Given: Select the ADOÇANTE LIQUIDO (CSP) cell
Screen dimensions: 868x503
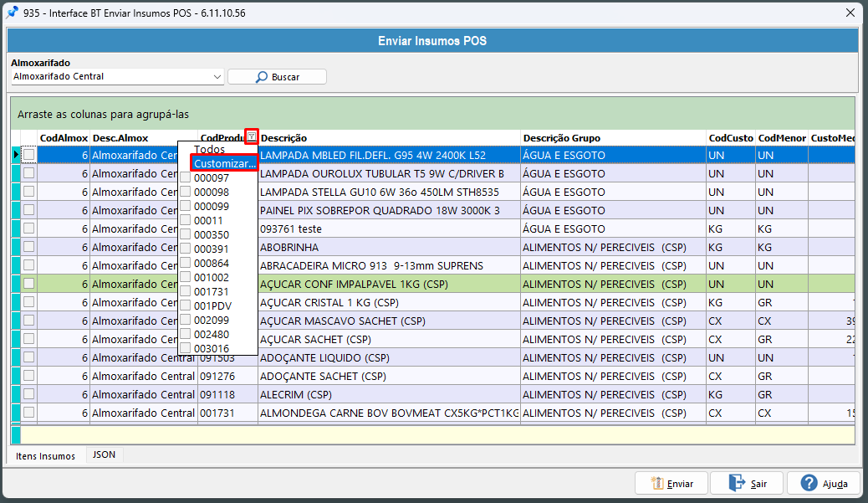Looking at the screenshot, I should click(389, 357).
